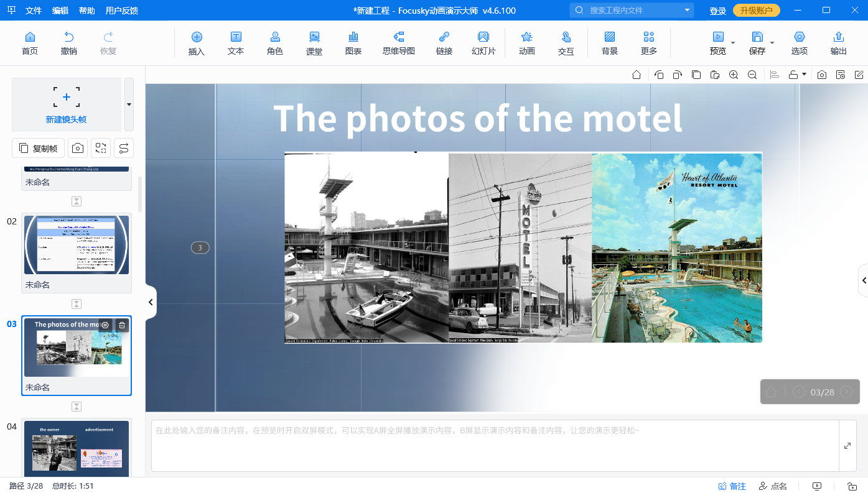This screenshot has width=868, height=493.
Task: Open the 动画 (Animation) editor
Action: [527, 44]
